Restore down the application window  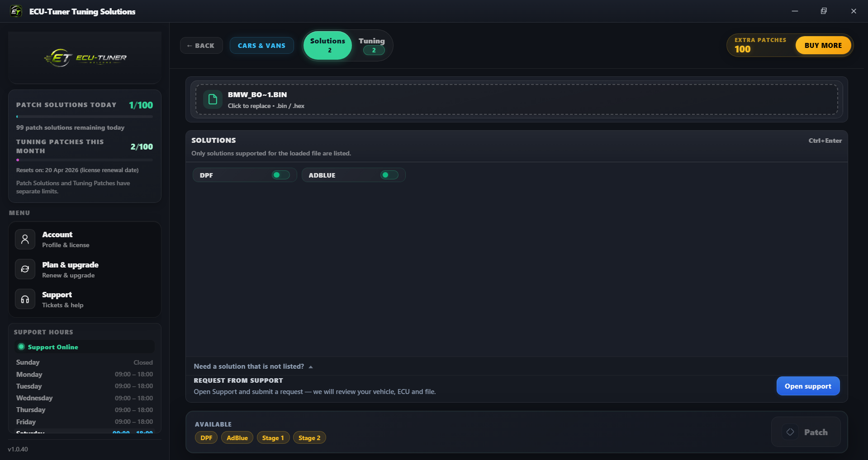pos(824,11)
